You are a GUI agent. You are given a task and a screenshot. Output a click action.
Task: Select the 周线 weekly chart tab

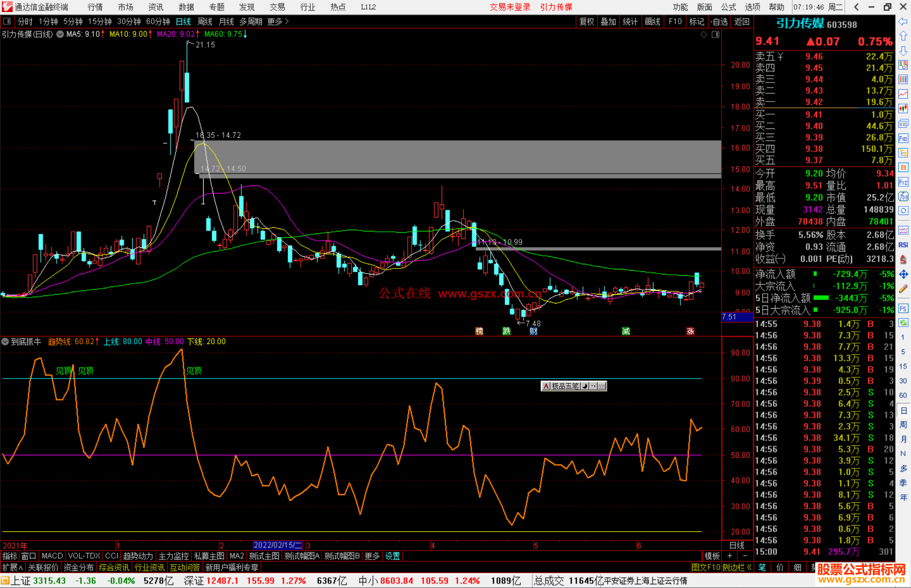click(x=205, y=21)
